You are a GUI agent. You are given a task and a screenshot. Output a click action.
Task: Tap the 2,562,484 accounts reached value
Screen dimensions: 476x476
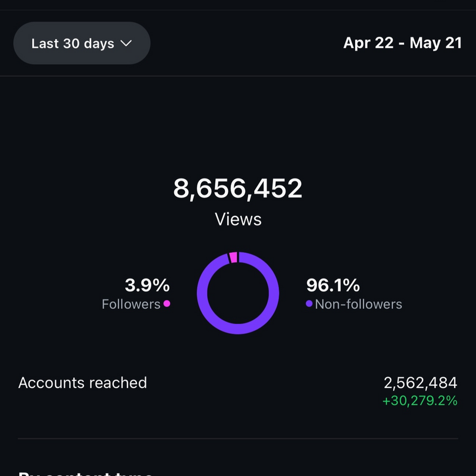pyautogui.click(x=420, y=383)
